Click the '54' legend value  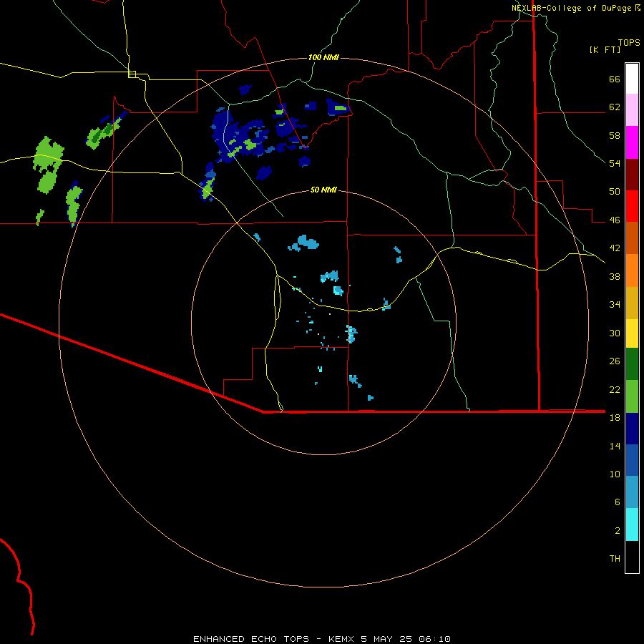point(615,163)
